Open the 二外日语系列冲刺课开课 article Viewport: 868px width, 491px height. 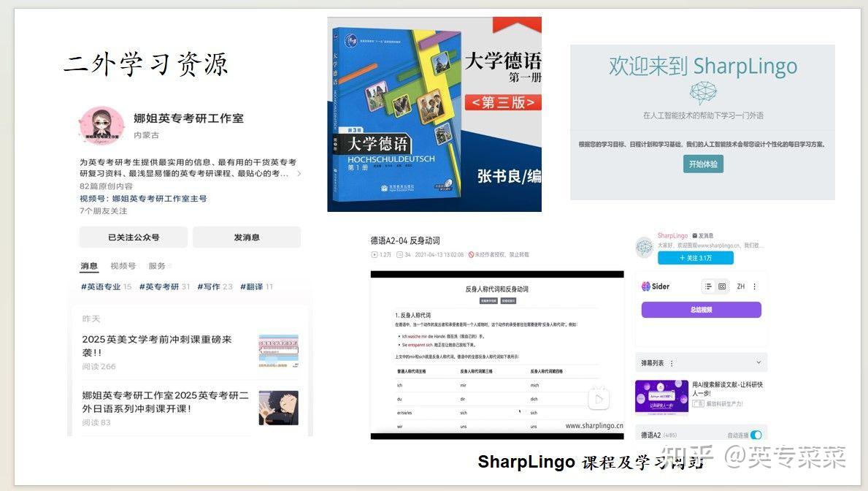click(x=166, y=402)
